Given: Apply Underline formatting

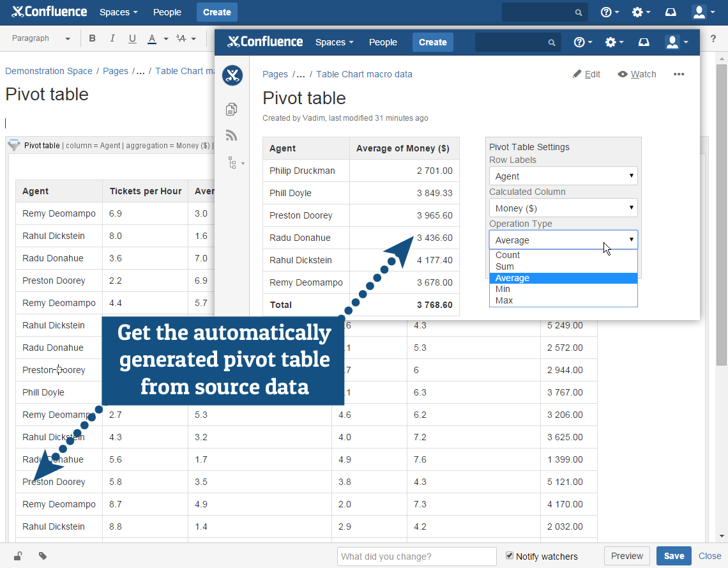Looking at the screenshot, I should pos(132,38).
